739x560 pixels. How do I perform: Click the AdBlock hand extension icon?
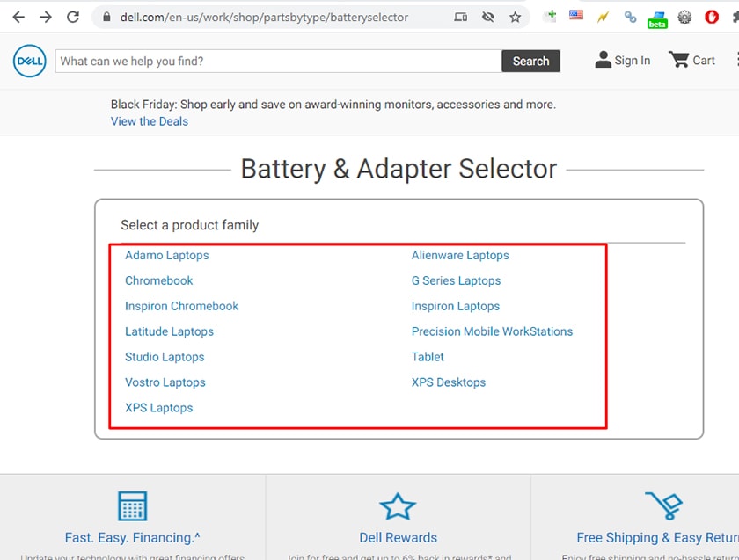pyautogui.click(x=713, y=16)
